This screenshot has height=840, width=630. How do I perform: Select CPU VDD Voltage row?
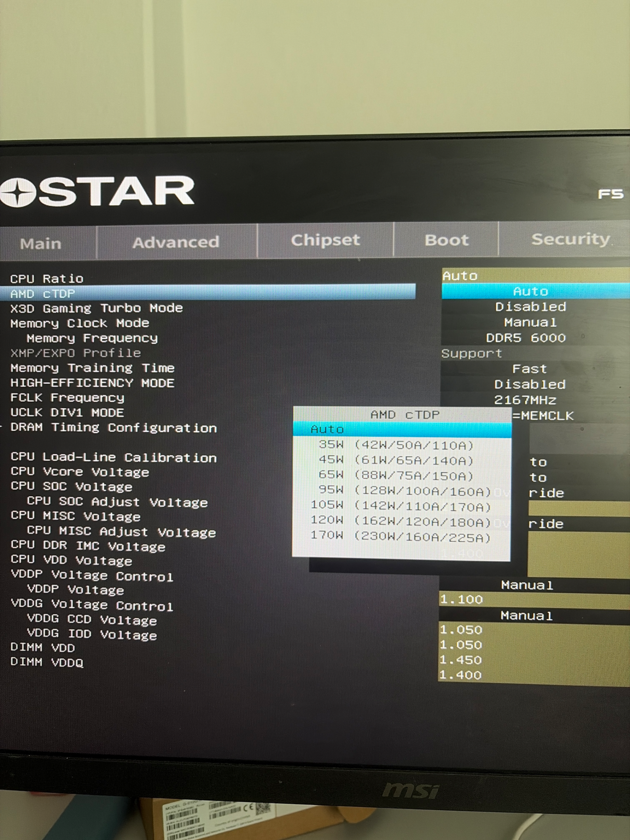coord(71,560)
